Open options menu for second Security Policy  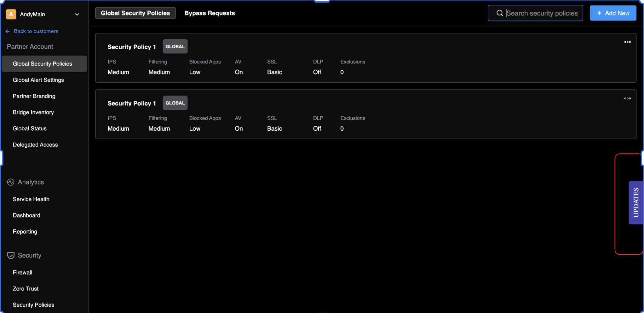627,98
